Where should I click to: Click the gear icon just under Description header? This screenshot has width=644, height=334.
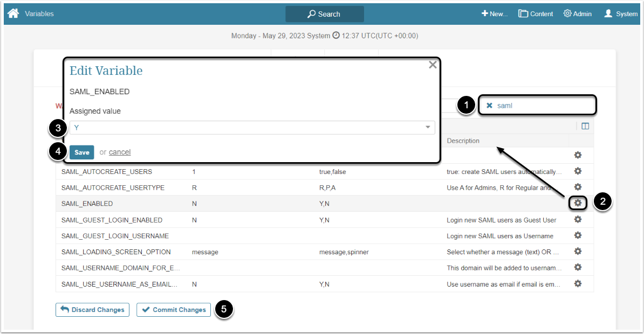[x=578, y=155]
